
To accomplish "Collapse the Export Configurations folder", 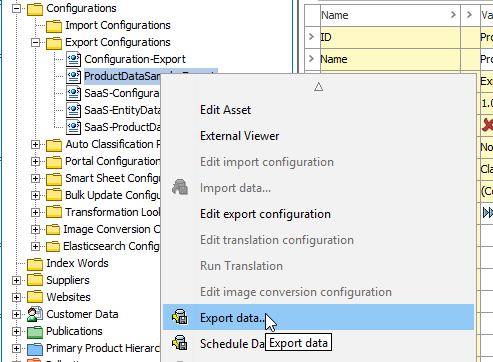I will [x=35, y=42].
